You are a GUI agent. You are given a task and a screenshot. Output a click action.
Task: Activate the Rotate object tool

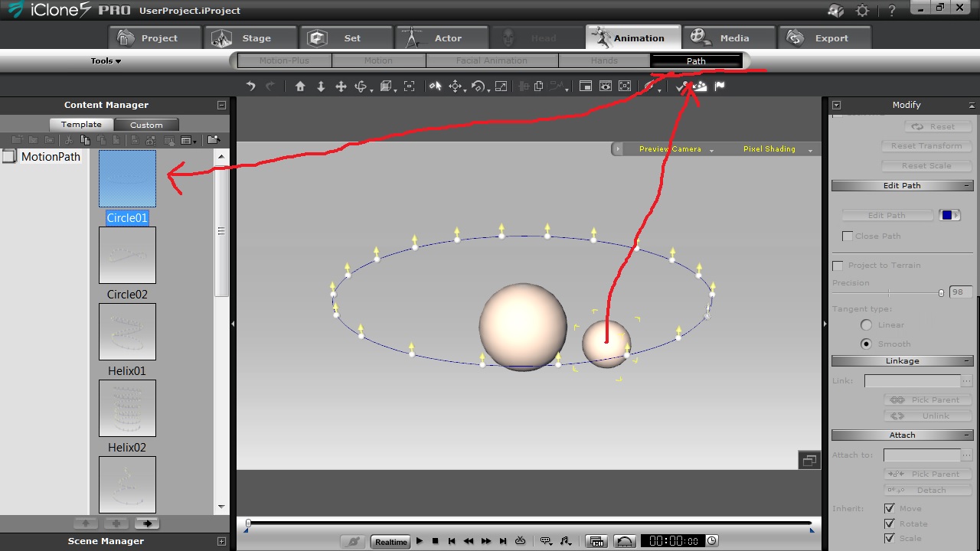[x=479, y=86]
